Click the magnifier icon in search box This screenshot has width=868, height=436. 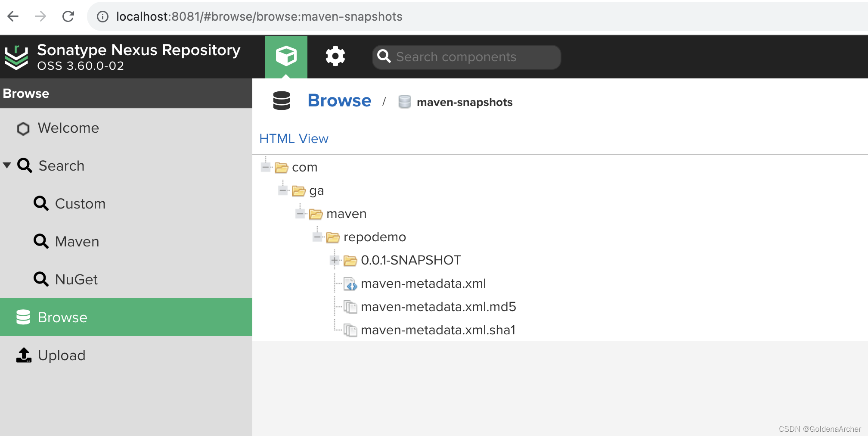click(384, 56)
